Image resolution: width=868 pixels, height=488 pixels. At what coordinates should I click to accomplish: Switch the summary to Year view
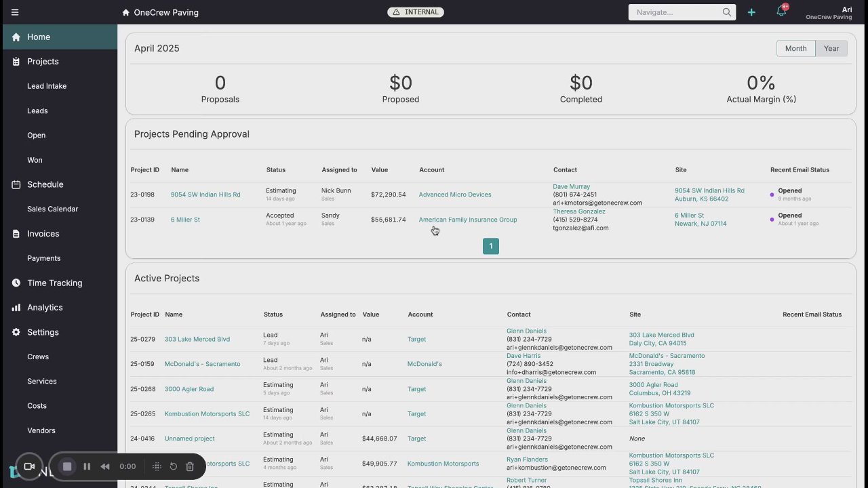coord(831,48)
